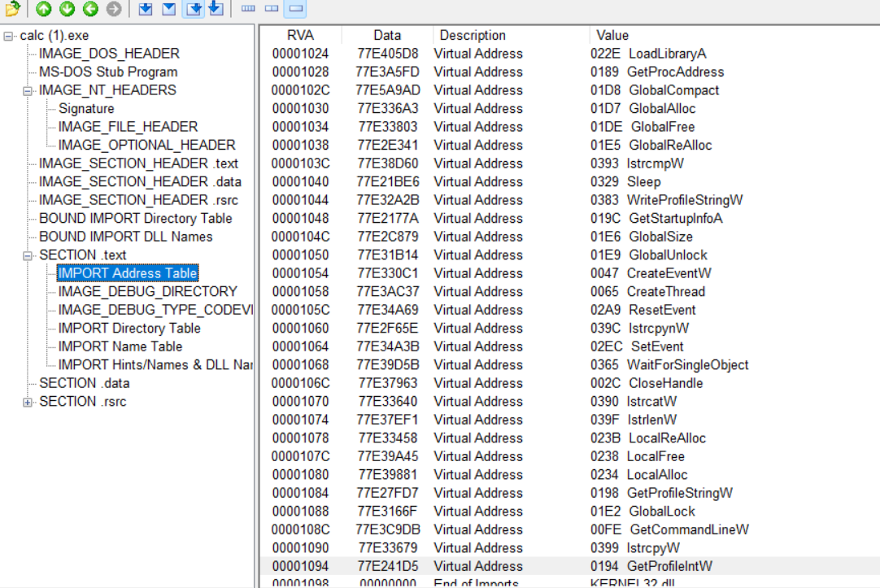This screenshot has width=880, height=588.
Task: Select IMPORT Hints/Names & DLL Names item
Action: point(155,364)
